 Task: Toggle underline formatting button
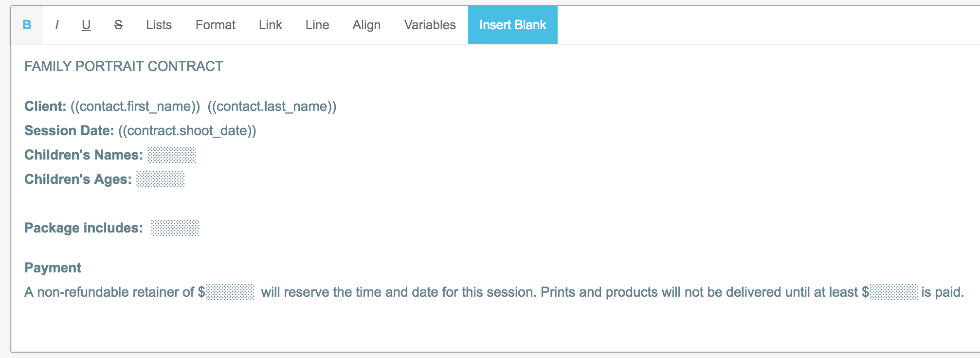click(86, 25)
